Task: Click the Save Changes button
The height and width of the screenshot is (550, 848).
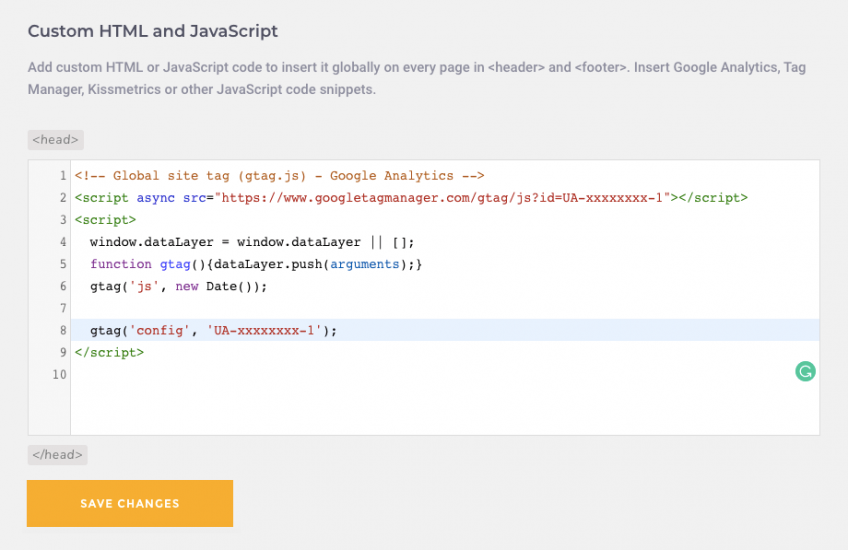Action: pos(130,503)
